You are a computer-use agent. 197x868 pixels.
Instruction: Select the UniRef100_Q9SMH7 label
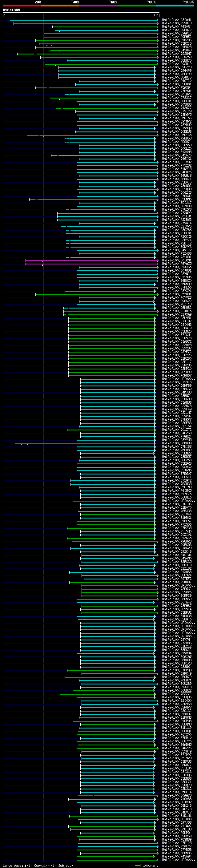coord(176,54)
